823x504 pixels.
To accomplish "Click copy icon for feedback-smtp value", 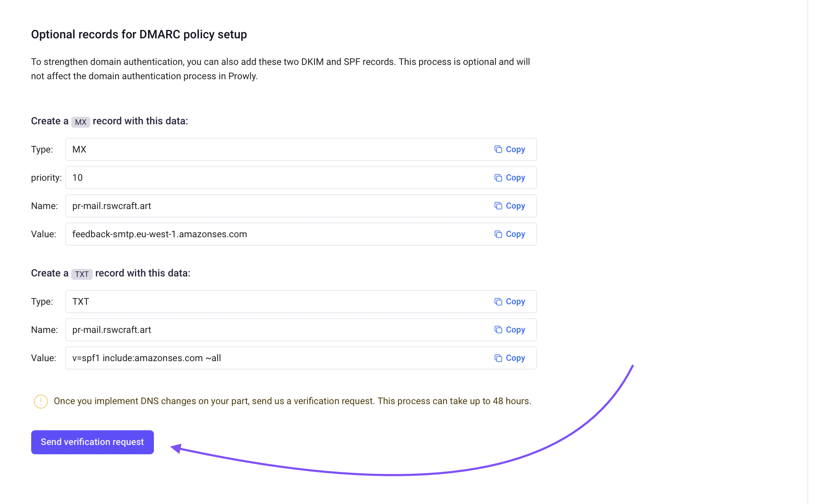I will pos(498,234).
